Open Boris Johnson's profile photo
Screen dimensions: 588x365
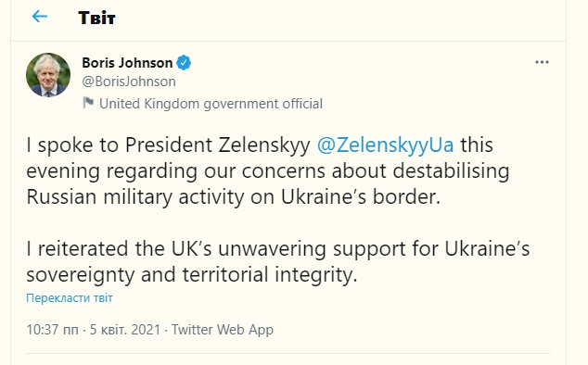pyautogui.click(x=48, y=75)
